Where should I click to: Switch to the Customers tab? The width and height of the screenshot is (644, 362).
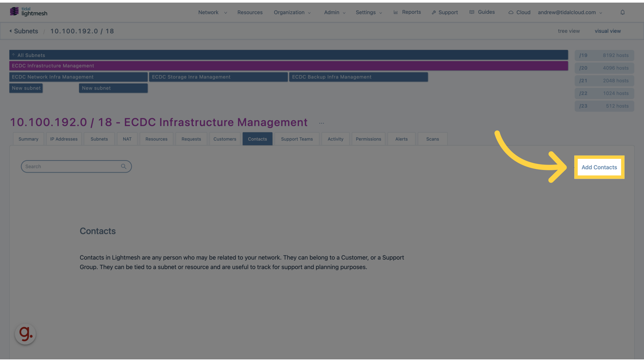[225, 139]
